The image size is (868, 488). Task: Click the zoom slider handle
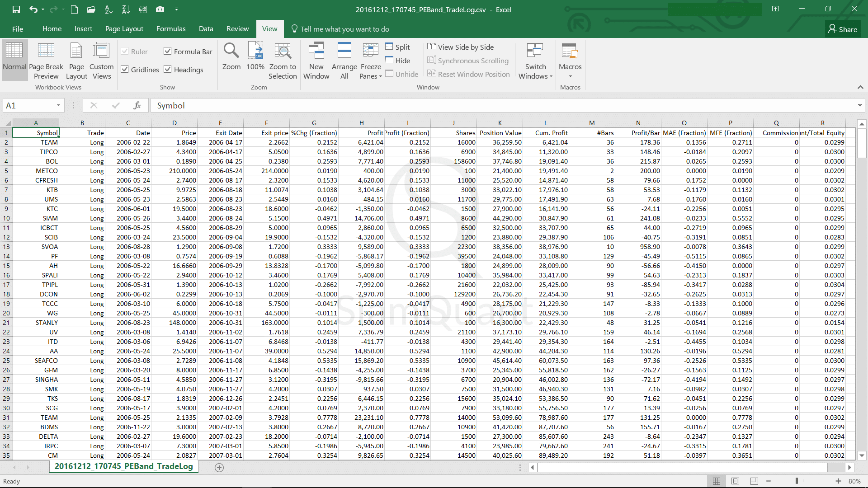pyautogui.click(x=797, y=481)
